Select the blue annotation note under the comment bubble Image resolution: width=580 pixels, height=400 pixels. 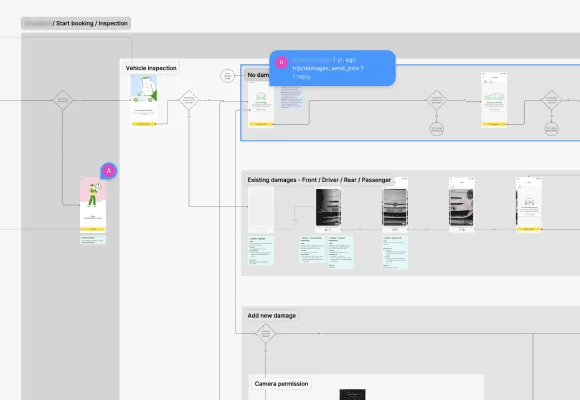(291, 97)
